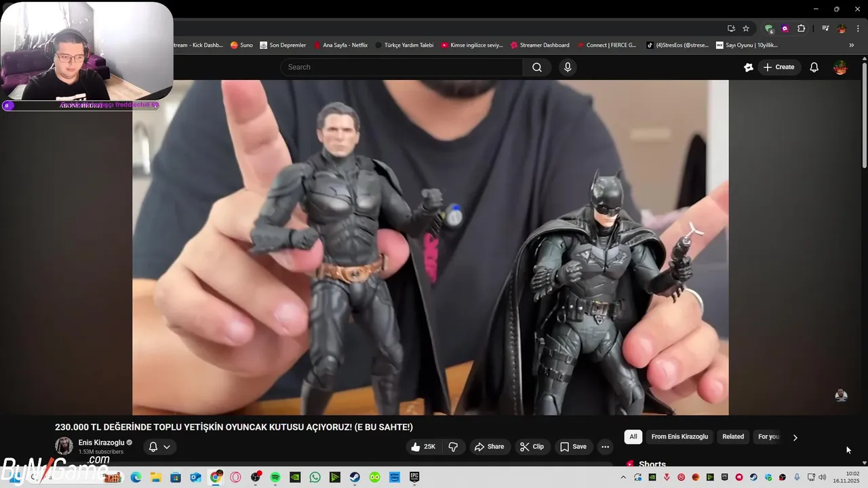Open the green extension with badge 6
Viewport: 868px width, 488px height.
[769, 28]
